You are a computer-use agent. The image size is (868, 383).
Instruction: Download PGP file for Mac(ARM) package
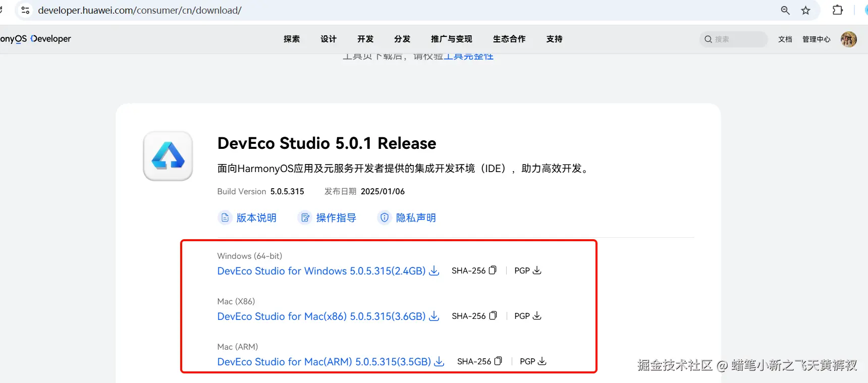coord(542,361)
